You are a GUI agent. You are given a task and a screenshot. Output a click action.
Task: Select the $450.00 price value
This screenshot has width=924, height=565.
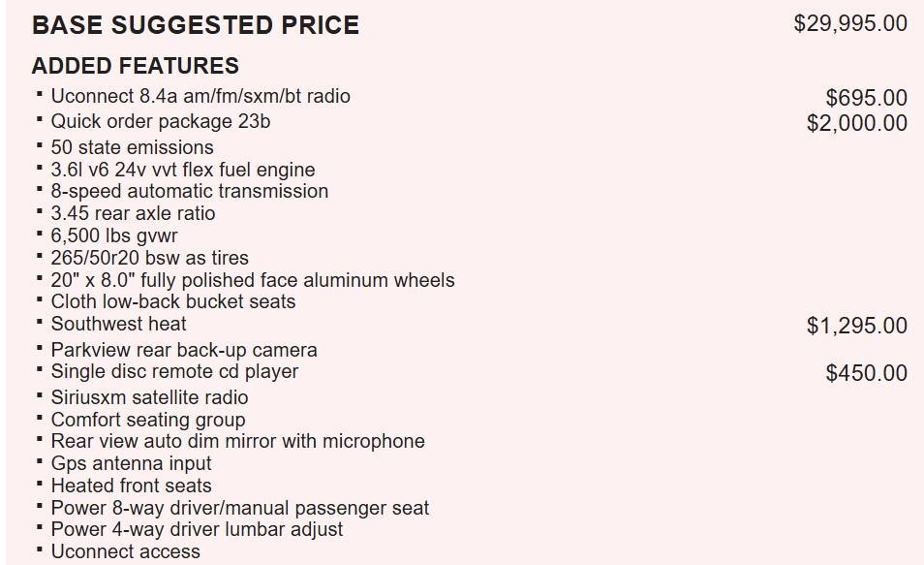[866, 373]
